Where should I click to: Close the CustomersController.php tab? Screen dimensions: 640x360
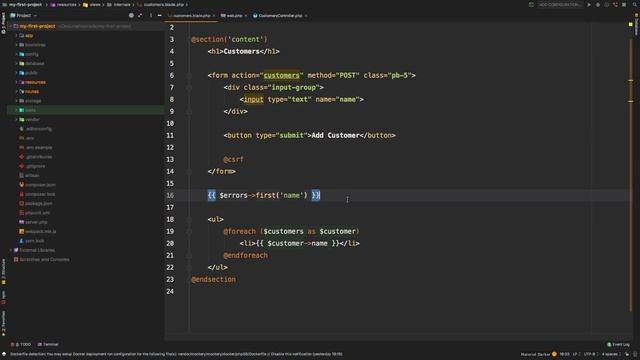(306, 16)
